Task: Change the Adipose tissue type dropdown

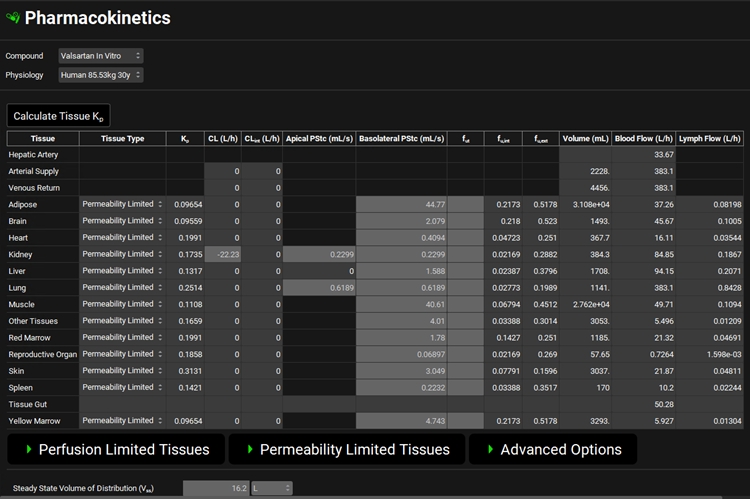Action: point(122,204)
